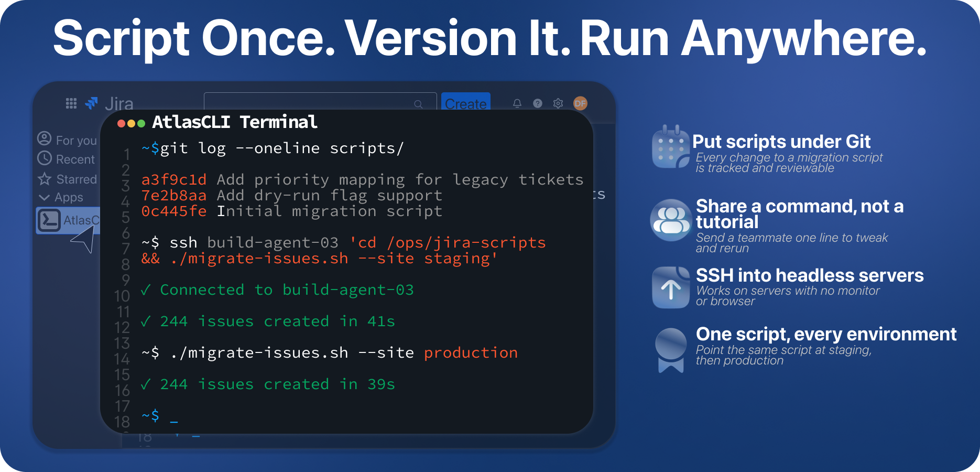Click the AtlasCLI Terminal title
The height and width of the screenshot is (472, 980).
[234, 122]
